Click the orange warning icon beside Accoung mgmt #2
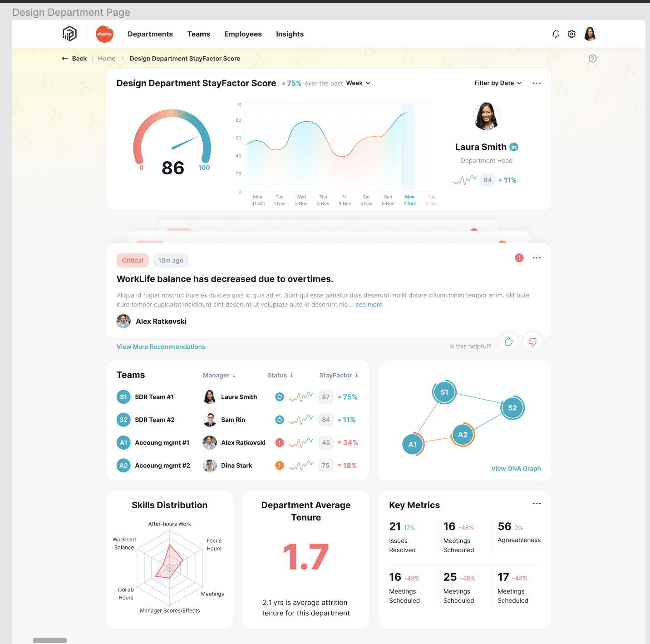This screenshot has height=644, width=650. (x=280, y=465)
